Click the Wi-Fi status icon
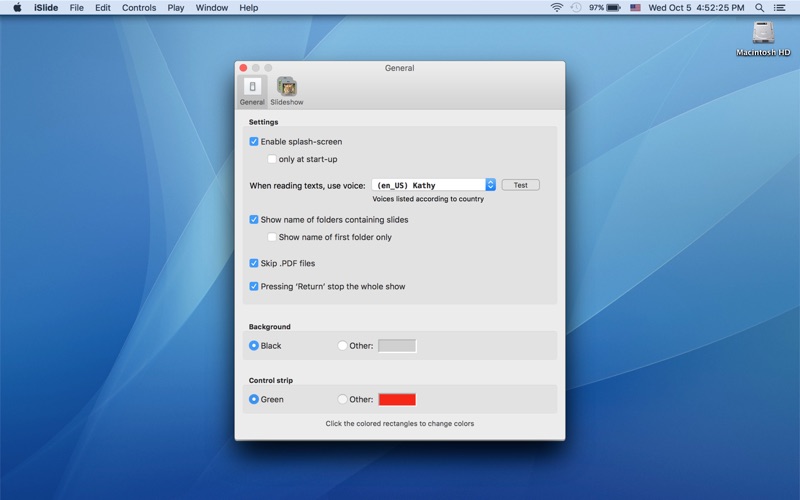Viewport: 800px width, 500px height. pos(557,8)
